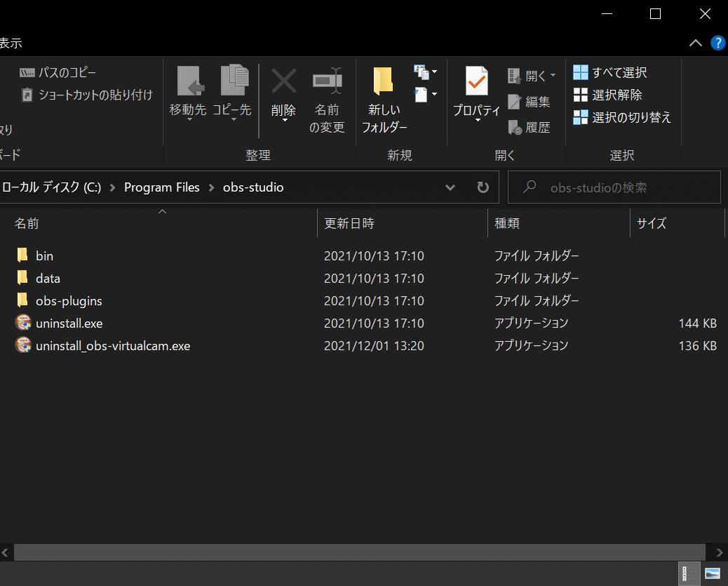Click the 履歴 (History) button
Screen dimensions: 728x586
[x=529, y=127]
